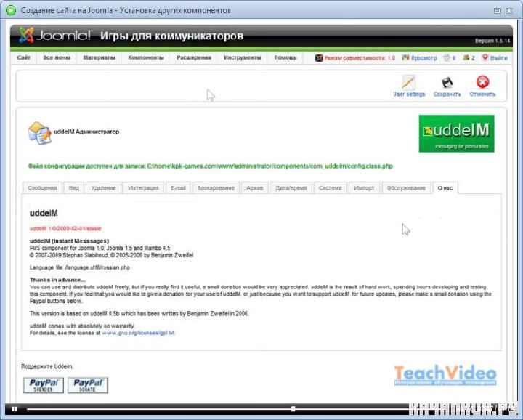Viewport: 523px width, 420px height.
Task: Click the red uddeIM 1.0 version text
Action: pos(65,228)
